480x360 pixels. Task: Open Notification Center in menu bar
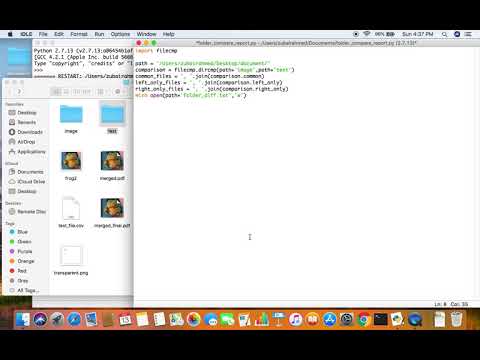pyautogui.click(x=468, y=34)
